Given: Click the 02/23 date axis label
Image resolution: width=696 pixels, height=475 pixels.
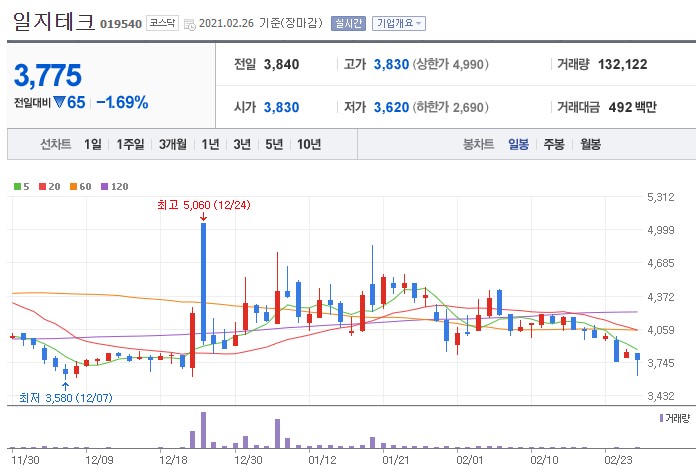Looking at the screenshot, I should (618, 460).
